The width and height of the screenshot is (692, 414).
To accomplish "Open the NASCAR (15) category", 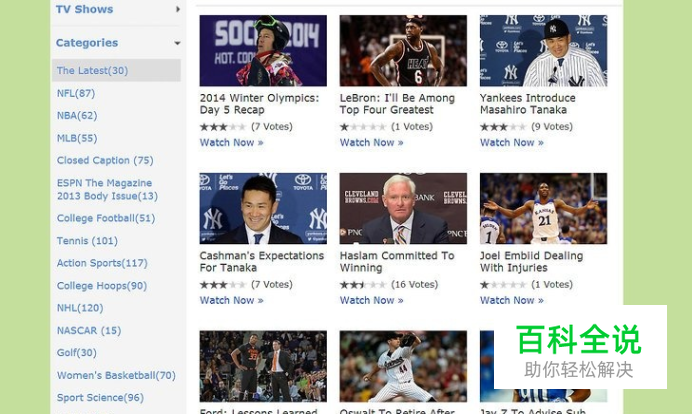I will (89, 331).
